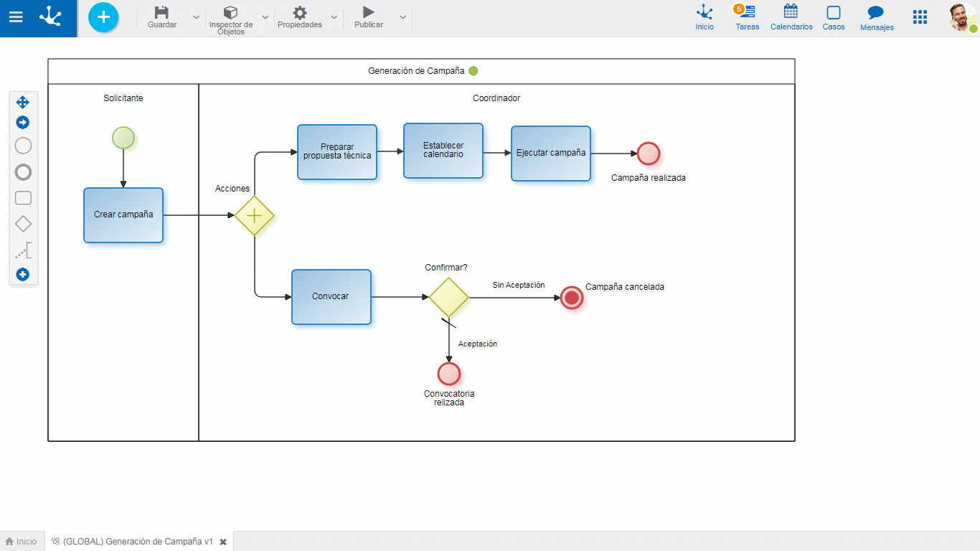Select the Crear campaña task node
The width and height of the screenshot is (980, 551).
123,215
